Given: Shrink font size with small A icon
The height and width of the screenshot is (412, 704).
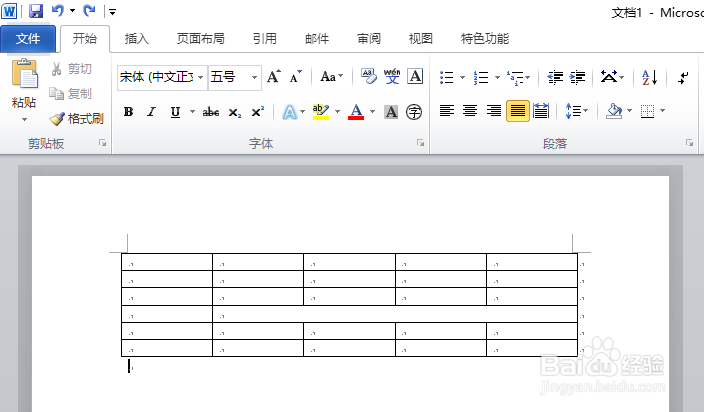Looking at the screenshot, I should pos(295,77).
